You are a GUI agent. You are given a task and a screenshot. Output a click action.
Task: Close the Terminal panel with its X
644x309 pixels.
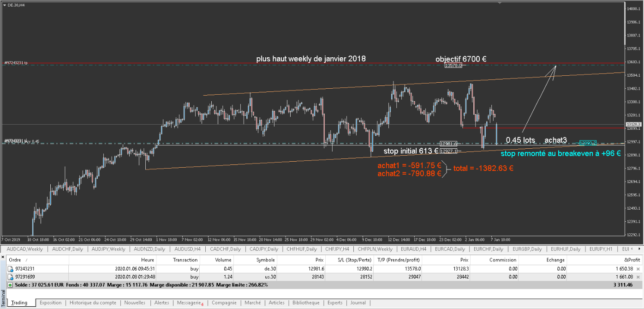(3, 258)
